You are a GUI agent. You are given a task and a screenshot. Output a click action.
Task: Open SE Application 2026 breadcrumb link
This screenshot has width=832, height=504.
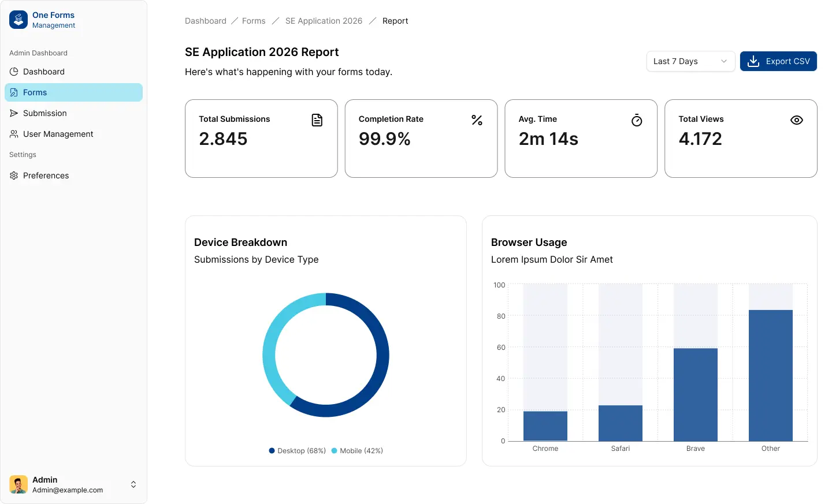tap(324, 21)
